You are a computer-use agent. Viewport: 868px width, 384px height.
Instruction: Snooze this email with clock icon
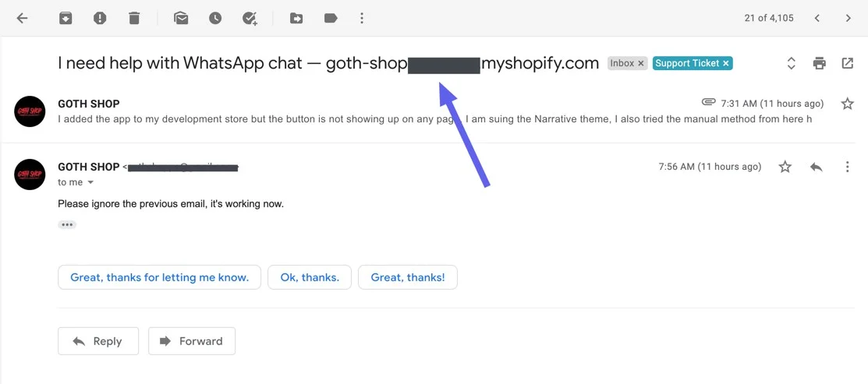(x=215, y=18)
